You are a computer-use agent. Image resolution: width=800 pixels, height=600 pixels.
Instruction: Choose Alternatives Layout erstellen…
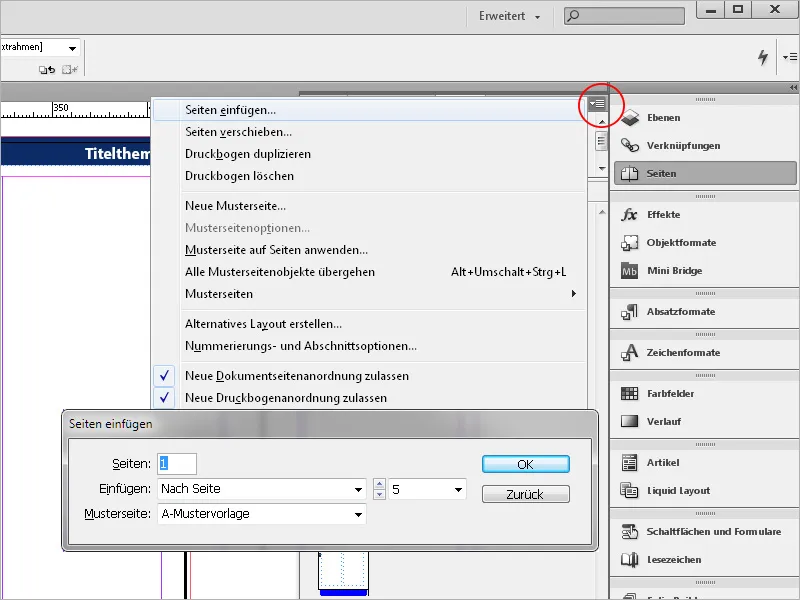coord(370,324)
